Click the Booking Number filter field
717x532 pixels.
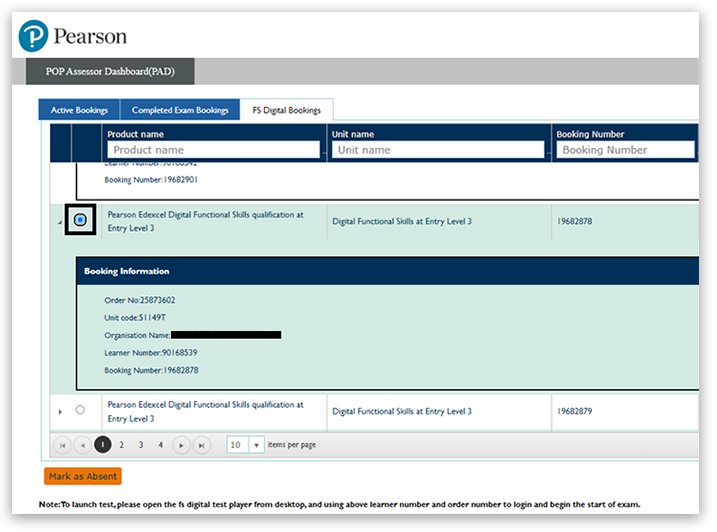[625, 150]
